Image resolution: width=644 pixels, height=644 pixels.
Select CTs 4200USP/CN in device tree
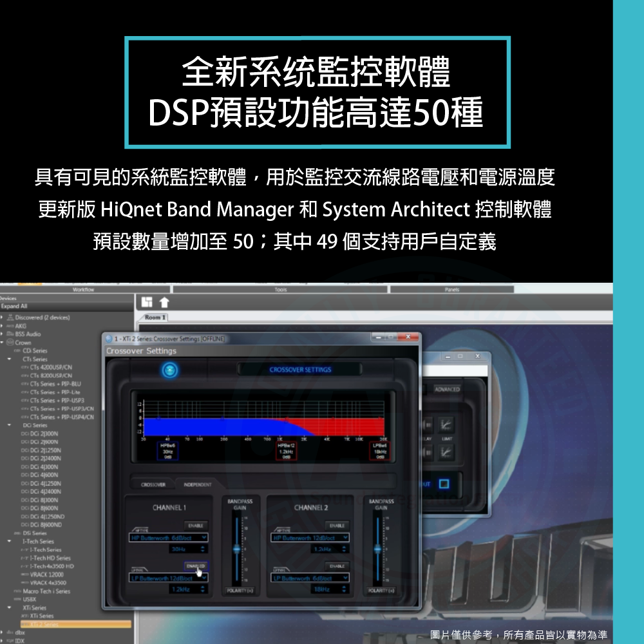(50, 367)
